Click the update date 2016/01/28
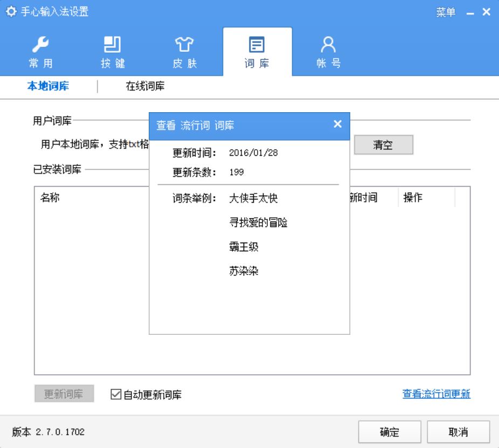Viewport: 499px width, 448px height. click(x=253, y=153)
